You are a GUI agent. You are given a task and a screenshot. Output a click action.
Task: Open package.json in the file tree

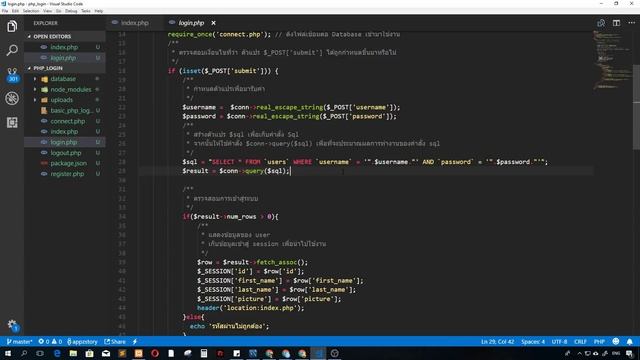pyautogui.click(x=65, y=163)
